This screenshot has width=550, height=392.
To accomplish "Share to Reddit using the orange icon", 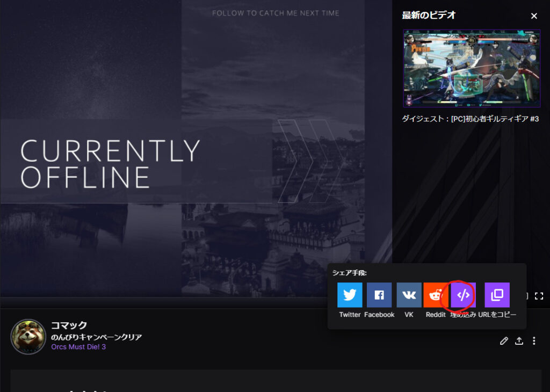I will (x=436, y=295).
